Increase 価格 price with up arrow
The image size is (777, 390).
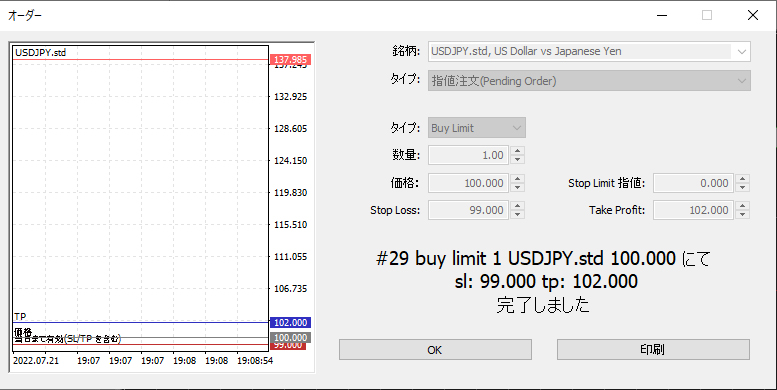click(517, 178)
